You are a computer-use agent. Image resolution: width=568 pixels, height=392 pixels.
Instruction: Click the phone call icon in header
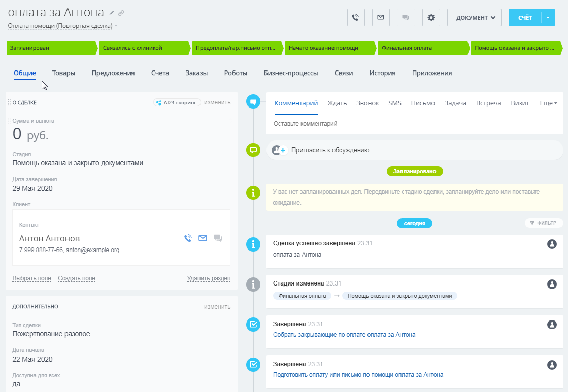tap(356, 18)
